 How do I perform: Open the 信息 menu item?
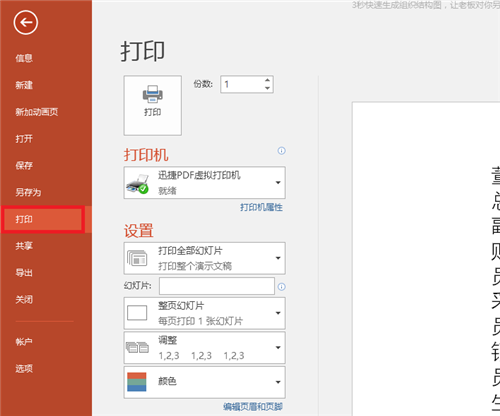tap(24, 58)
